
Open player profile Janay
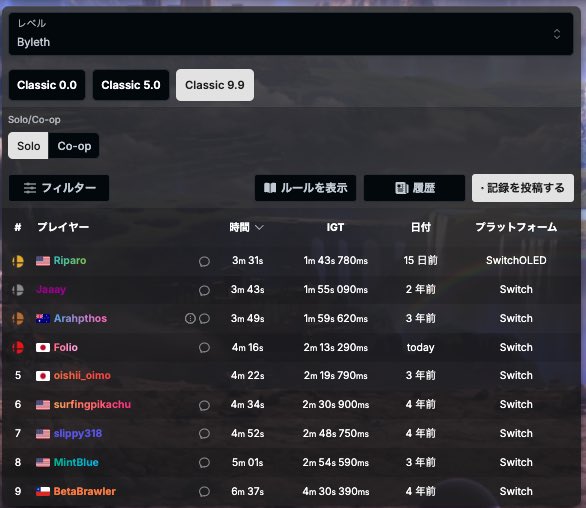[51, 290]
